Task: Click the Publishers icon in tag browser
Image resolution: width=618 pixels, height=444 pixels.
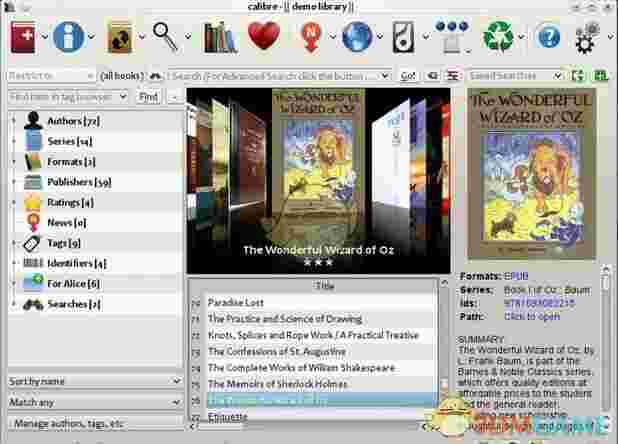Action: tap(33, 182)
